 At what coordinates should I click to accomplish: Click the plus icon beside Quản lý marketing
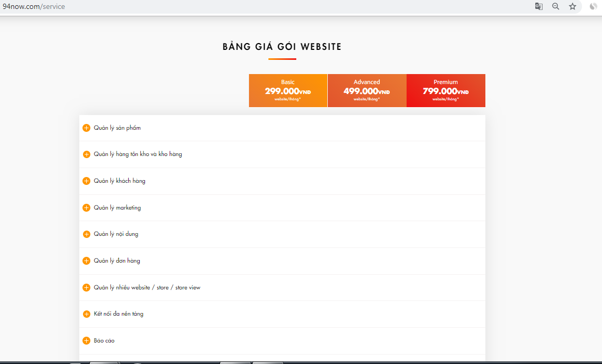pyautogui.click(x=87, y=208)
